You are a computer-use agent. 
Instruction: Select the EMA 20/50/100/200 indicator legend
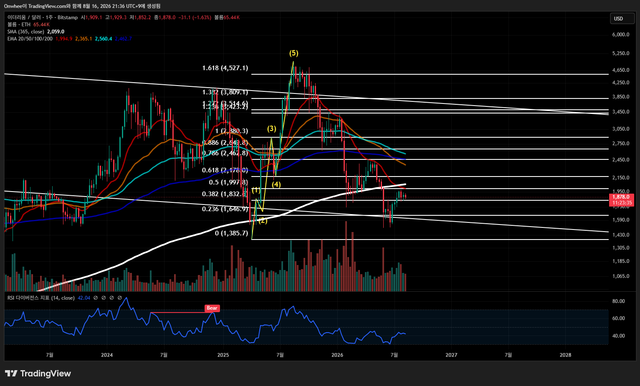(30, 38)
